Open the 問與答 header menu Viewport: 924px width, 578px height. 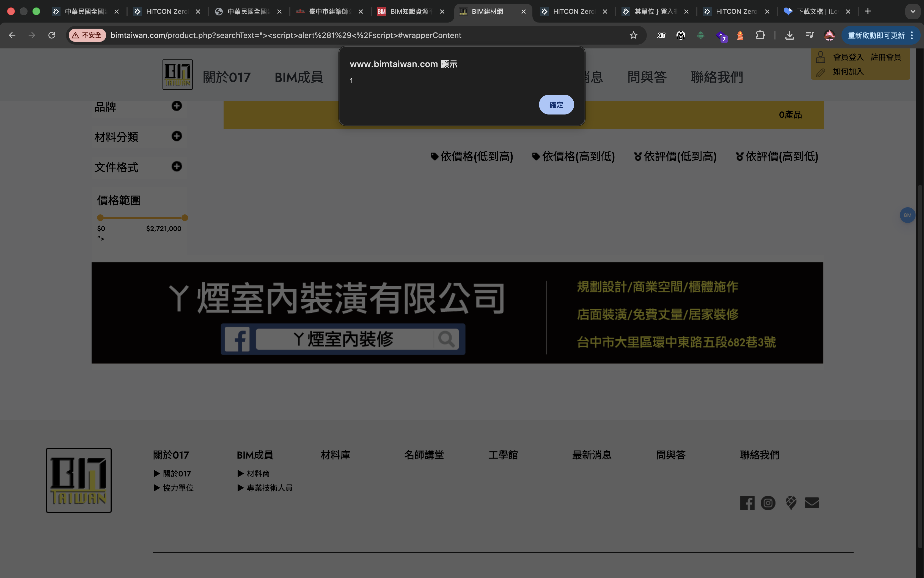pos(647,77)
